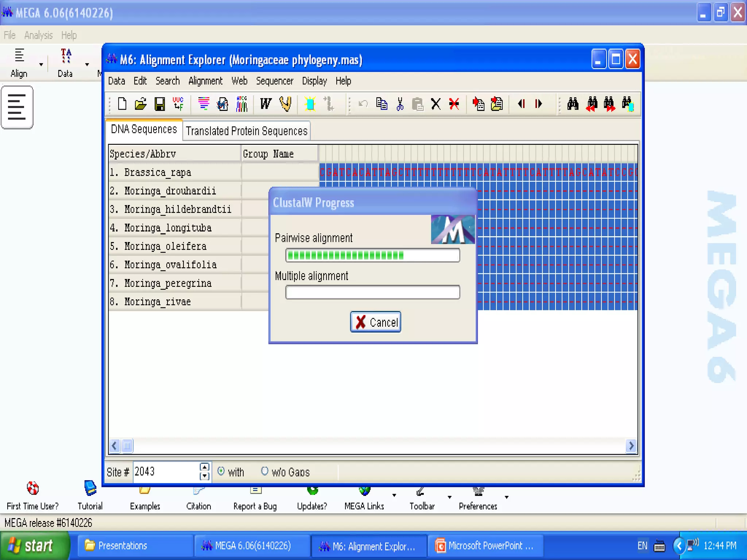The image size is (747, 560).
Task: Open the Alignment menu
Action: [205, 81]
